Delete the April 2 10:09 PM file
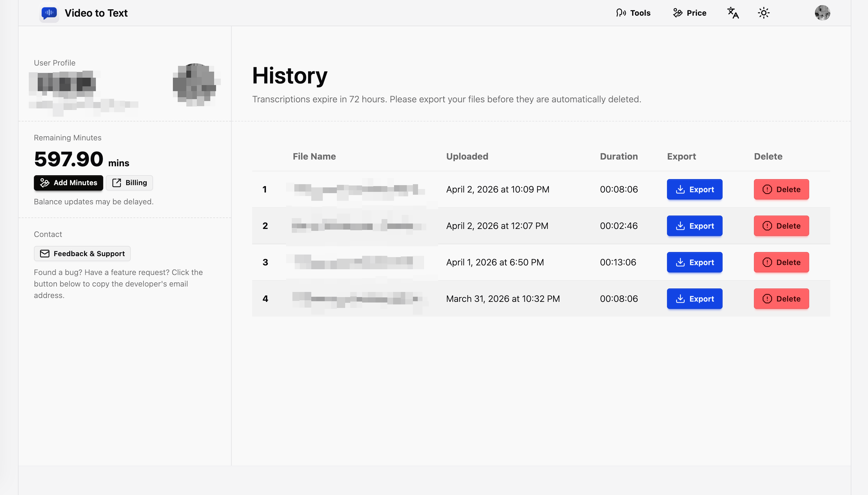 coord(781,189)
